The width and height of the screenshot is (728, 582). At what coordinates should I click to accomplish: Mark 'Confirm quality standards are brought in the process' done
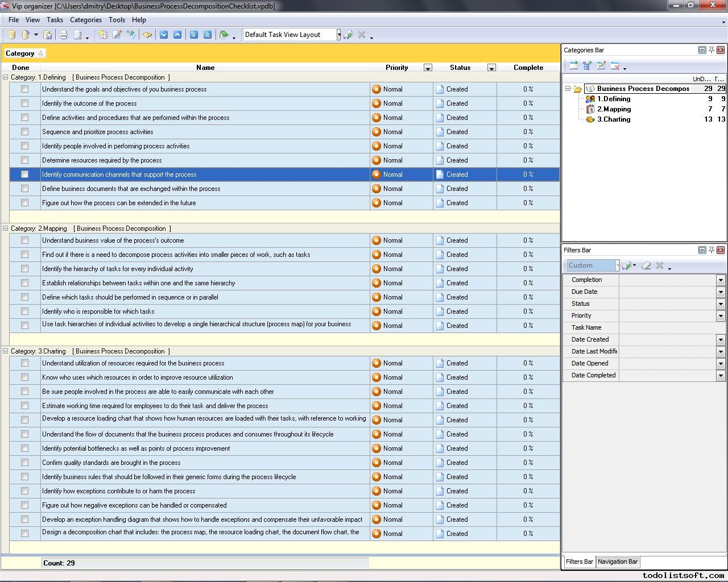24,463
